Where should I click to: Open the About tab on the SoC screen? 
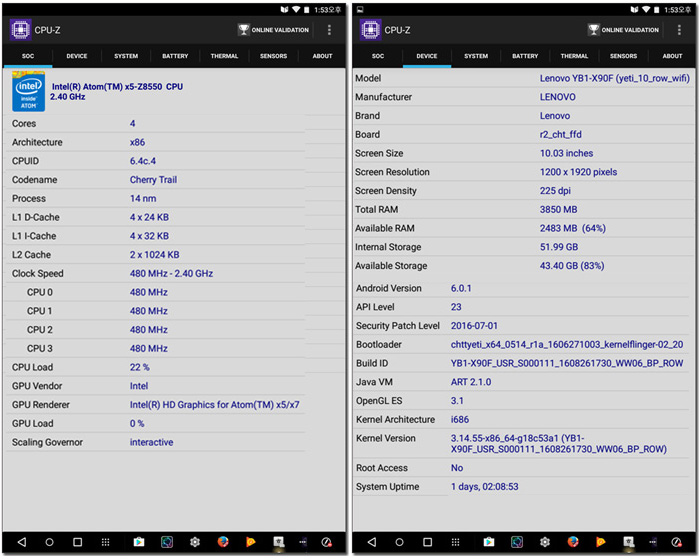pyautogui.click(x=322, y=56)
